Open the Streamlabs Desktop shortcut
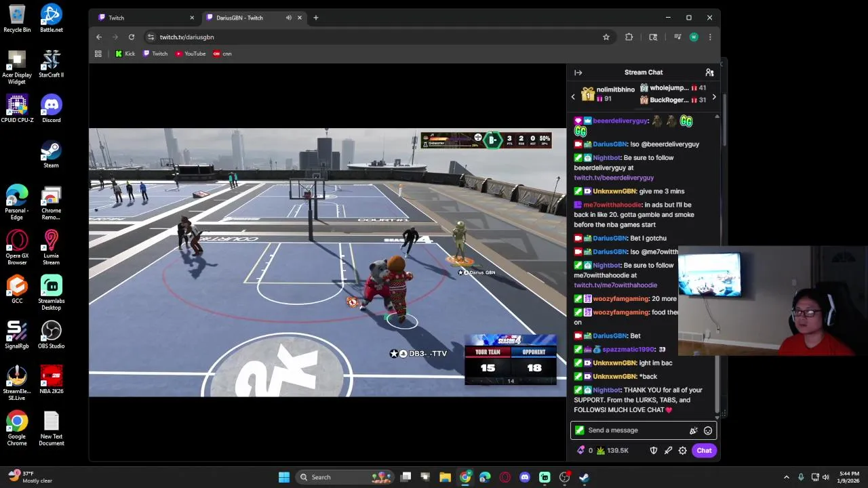Image resolution: width=868 pixels, height=488 pixels. [x=52, y=292]
